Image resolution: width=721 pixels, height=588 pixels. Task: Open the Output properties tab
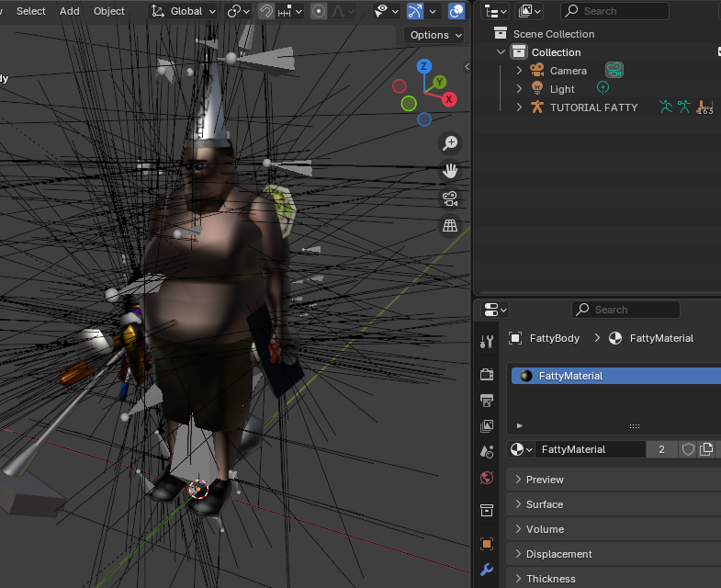[x=487, y=401]
